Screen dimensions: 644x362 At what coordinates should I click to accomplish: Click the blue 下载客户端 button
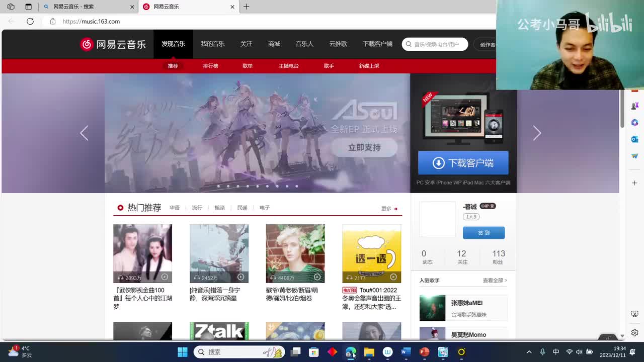pyautogui.click(x=463, y=163)
